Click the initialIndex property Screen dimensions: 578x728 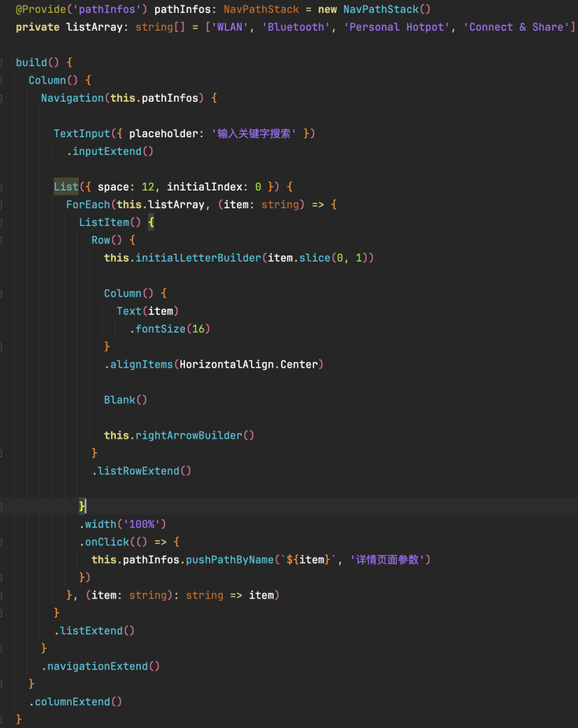click(x=204, y=187)
